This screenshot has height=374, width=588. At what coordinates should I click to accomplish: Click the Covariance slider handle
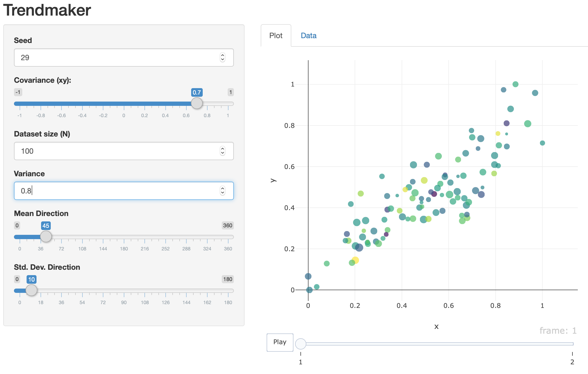(x=197, y=103)
